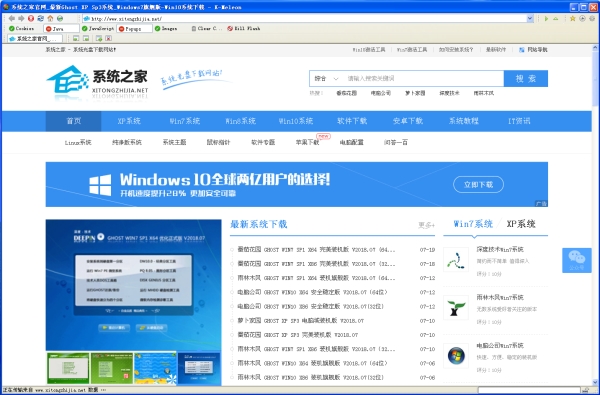
Task: Click the green globe icon next to Home
Action: pyautogui.click(x=60, y=18)
